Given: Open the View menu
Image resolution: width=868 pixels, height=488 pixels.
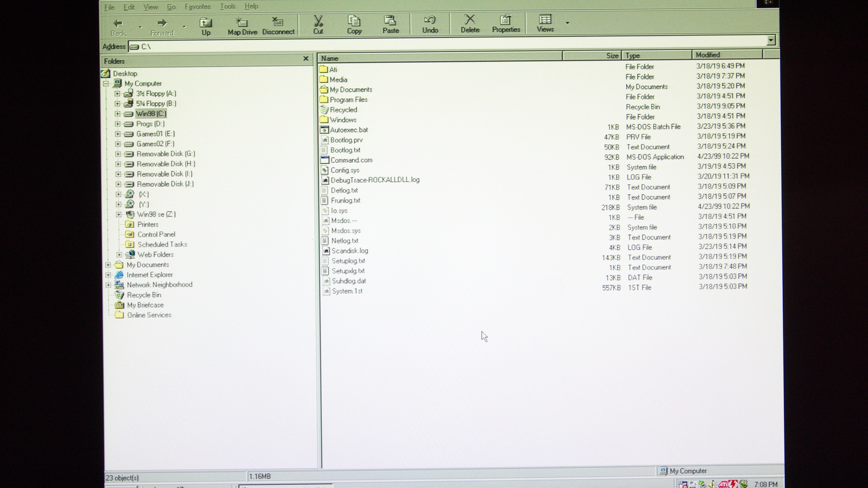Looking at the screenshot, I should (x=150, y=7).
